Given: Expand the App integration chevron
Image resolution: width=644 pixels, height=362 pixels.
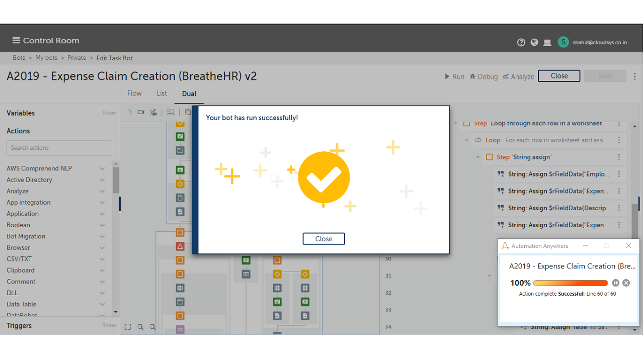Looking at the screenshot, I should coord(102,203).
